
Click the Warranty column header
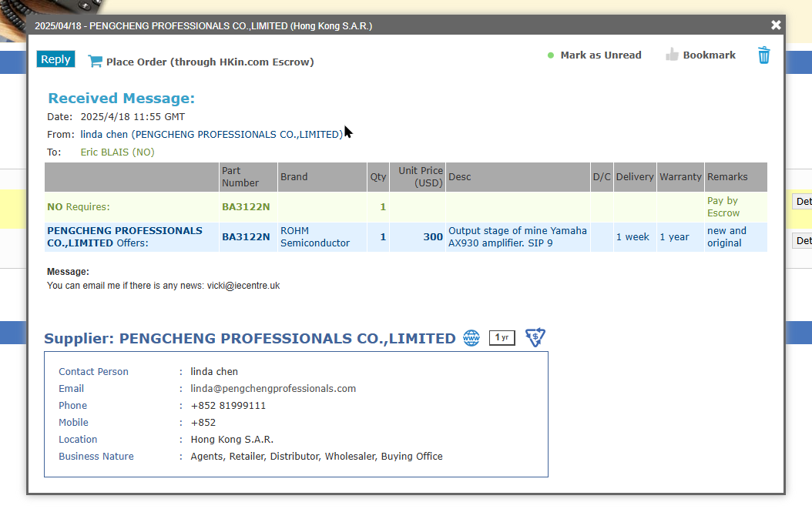tap(680, 177)
